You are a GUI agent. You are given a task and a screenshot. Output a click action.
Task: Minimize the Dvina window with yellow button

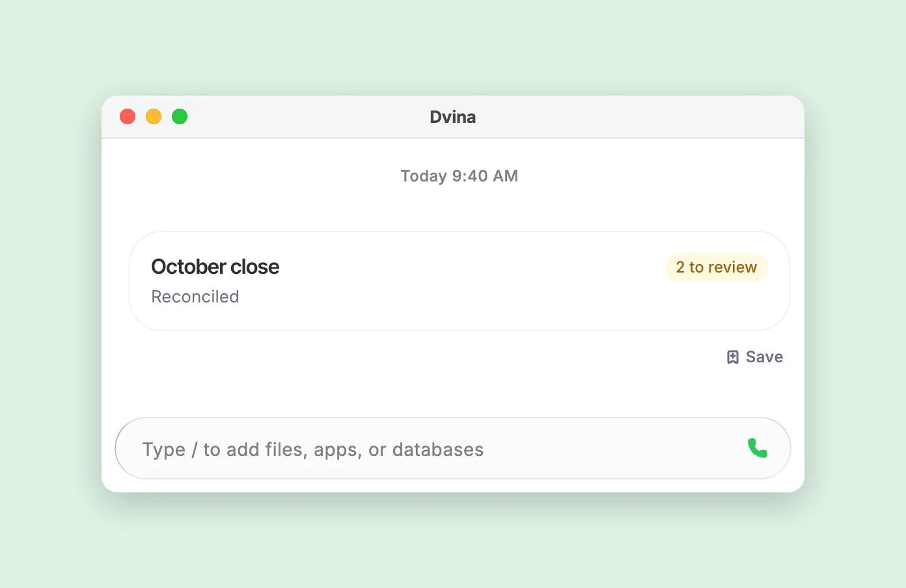pos(154,116)
